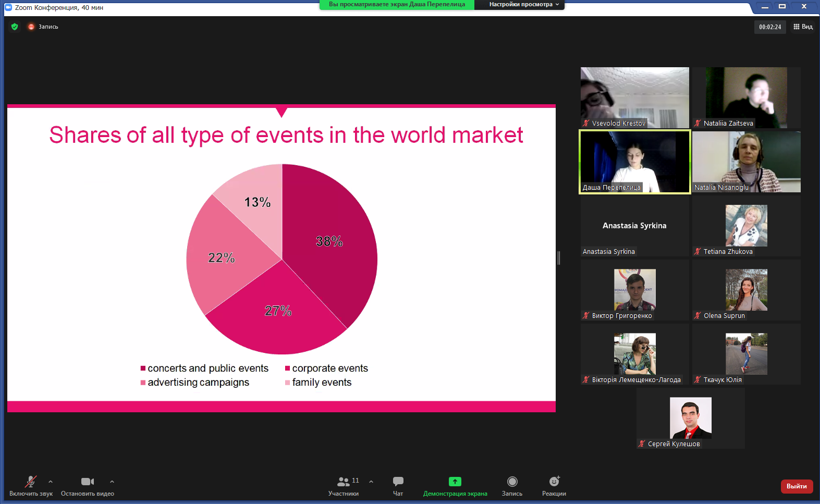Select Vsevolod Krestov's video tile
The width and height of the screenshot is (820, 504).
(x=635, y=97)
